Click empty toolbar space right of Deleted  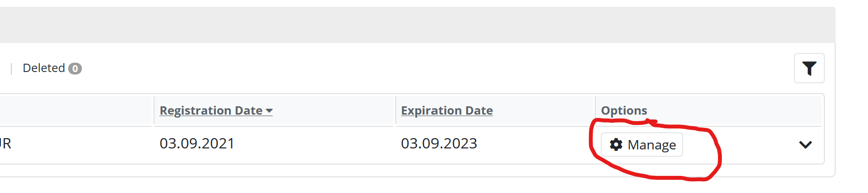pyautogui.click(x=436, y=68)
